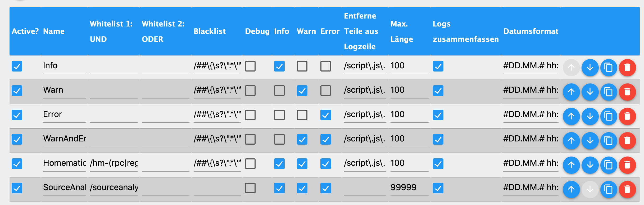Duplicate the Homematic filter row
Screen dimensions: 644x205
pyautogui.click(x=609, y=165)
